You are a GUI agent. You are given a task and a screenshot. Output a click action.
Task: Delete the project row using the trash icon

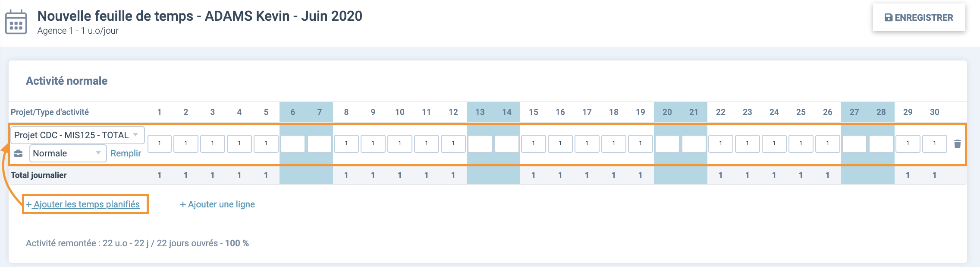point(957,144)
